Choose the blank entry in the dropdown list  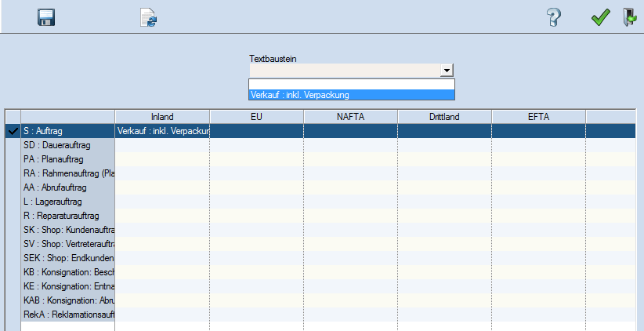pyautogui.click(x=351, y=83)
